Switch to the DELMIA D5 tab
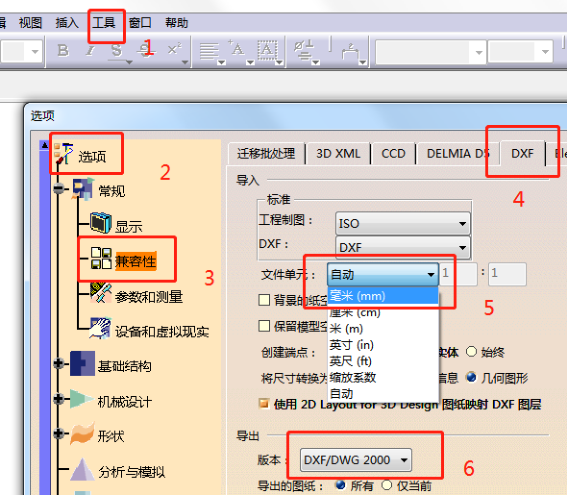Screen dimensions: 568x495 click(458, 154)
